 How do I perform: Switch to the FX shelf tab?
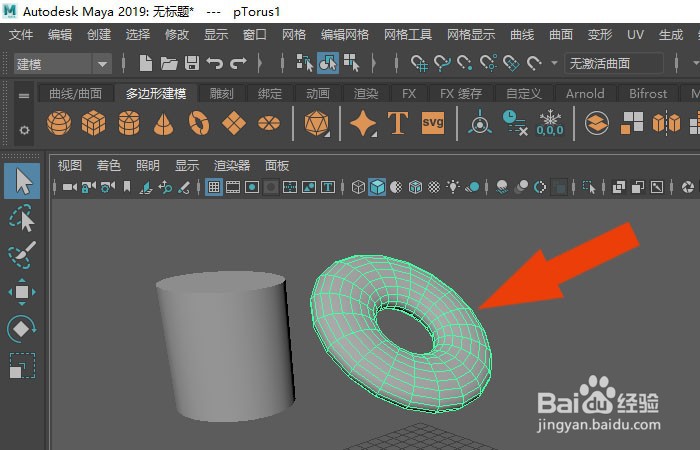tap(409, 94)
